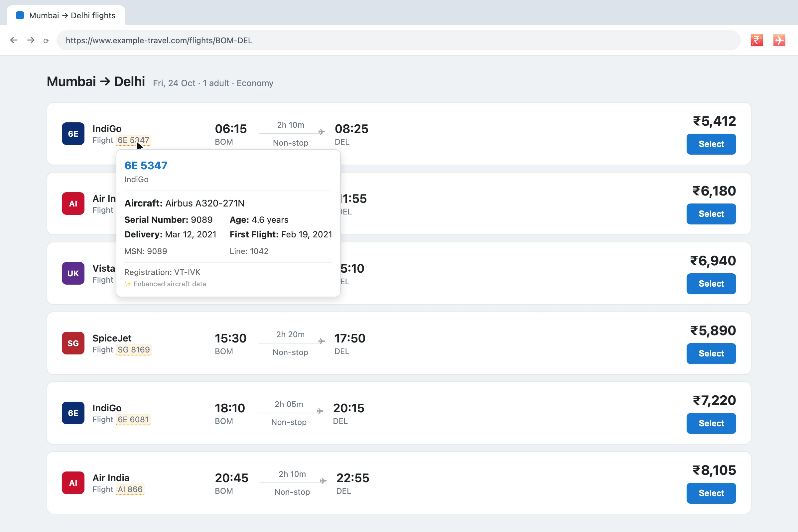This screenshot has width=798, height=532.
Task: Click the 2h 20m duration label
Action: click(290, 334)
